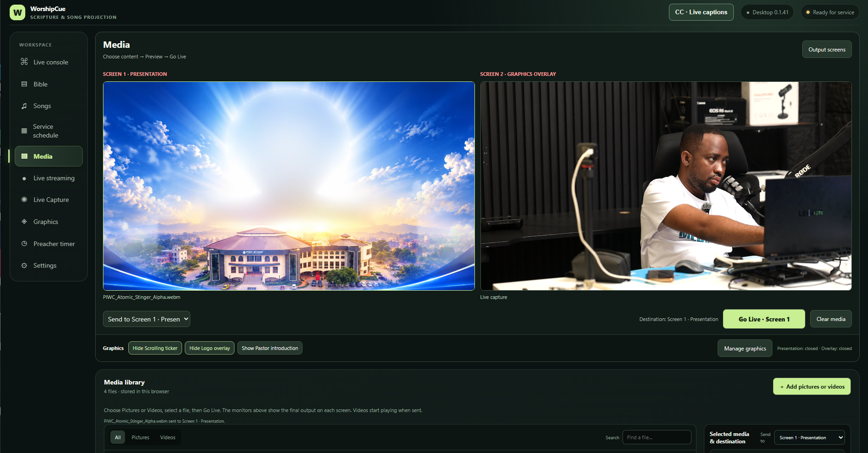Viewport: 868px width, 453px height.
Task: Click the Live Capture record icon
Action: pos(24,200)
